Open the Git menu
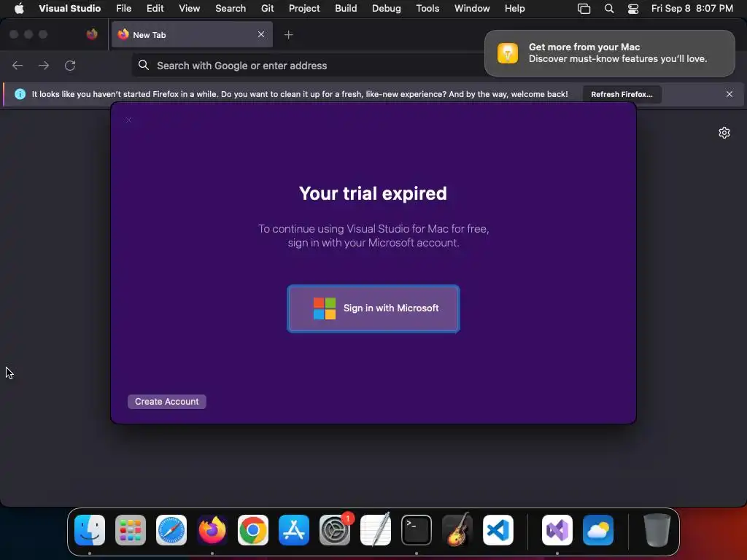The image size is (747, 560). [x=267, y=8]
